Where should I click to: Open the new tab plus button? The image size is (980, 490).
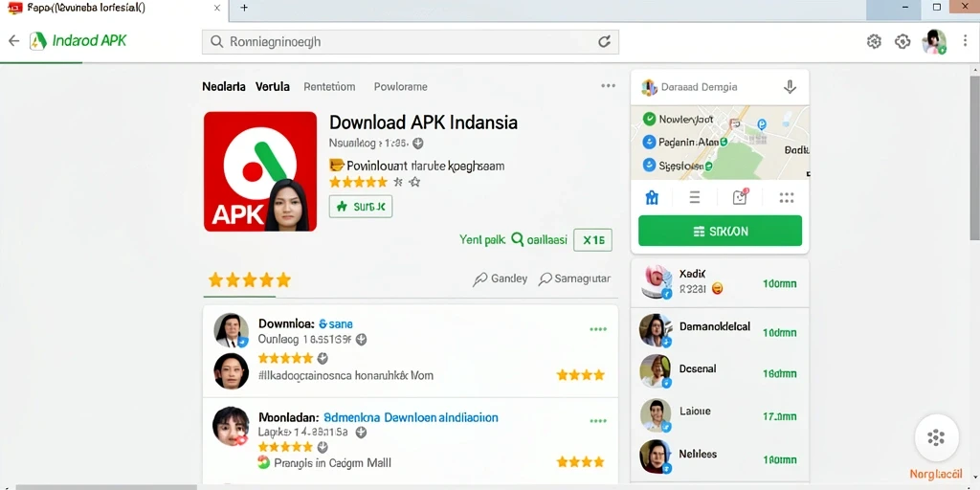tap(244, 8)
